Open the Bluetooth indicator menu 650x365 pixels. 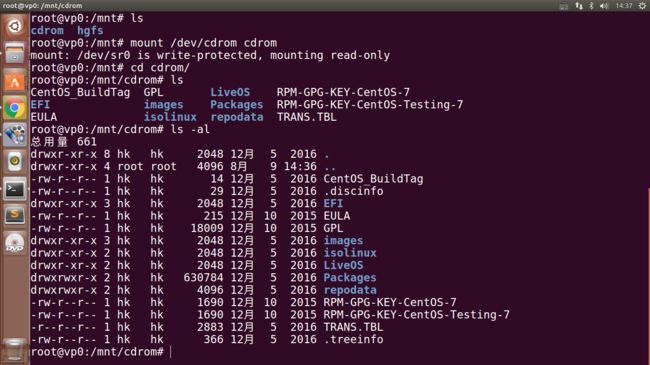(x=592, y=6)
